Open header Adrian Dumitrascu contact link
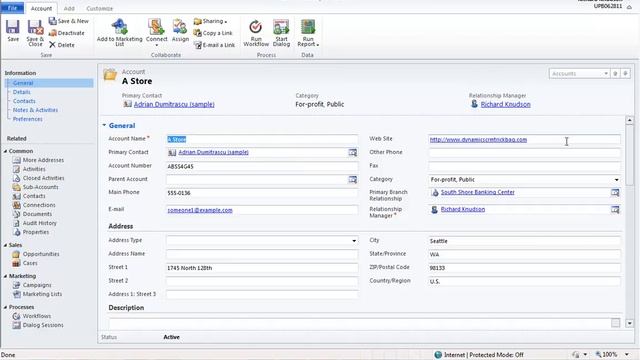Image resolution: width=640 pixels, height=360 pixels. [x=174, y=104]
